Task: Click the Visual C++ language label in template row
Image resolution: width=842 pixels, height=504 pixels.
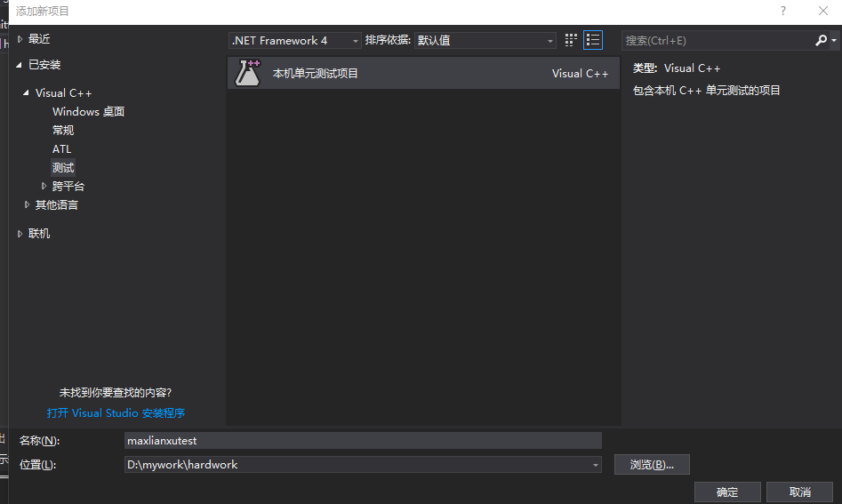Action: coord(580,74)
